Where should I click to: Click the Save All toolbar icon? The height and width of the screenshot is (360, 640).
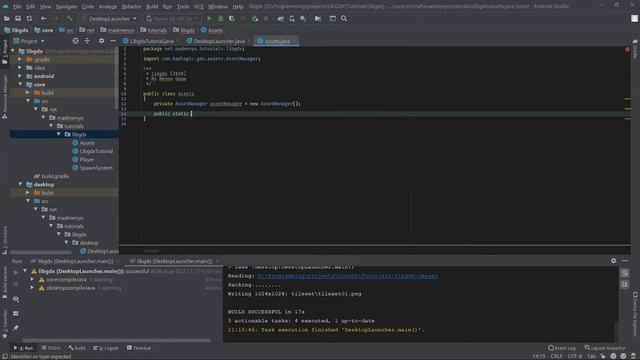[x=18, y=18]
